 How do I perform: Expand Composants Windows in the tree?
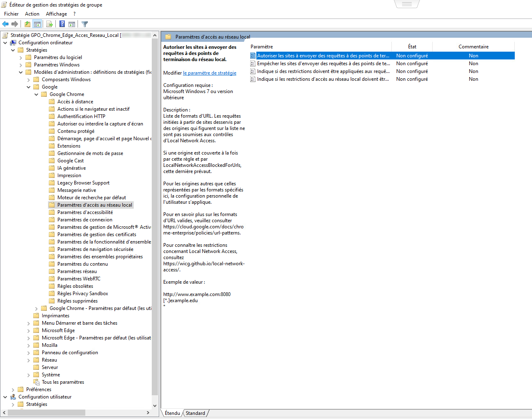click(29, 80)
